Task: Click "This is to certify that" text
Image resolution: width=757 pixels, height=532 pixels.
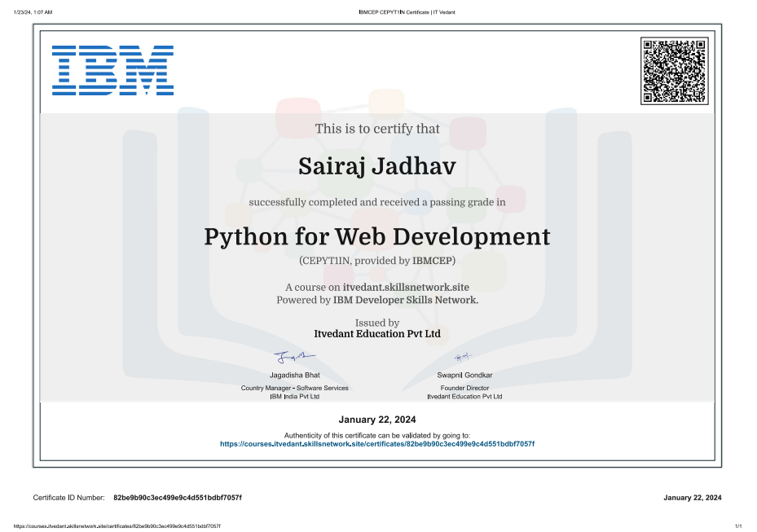Action: click(377, 129)
